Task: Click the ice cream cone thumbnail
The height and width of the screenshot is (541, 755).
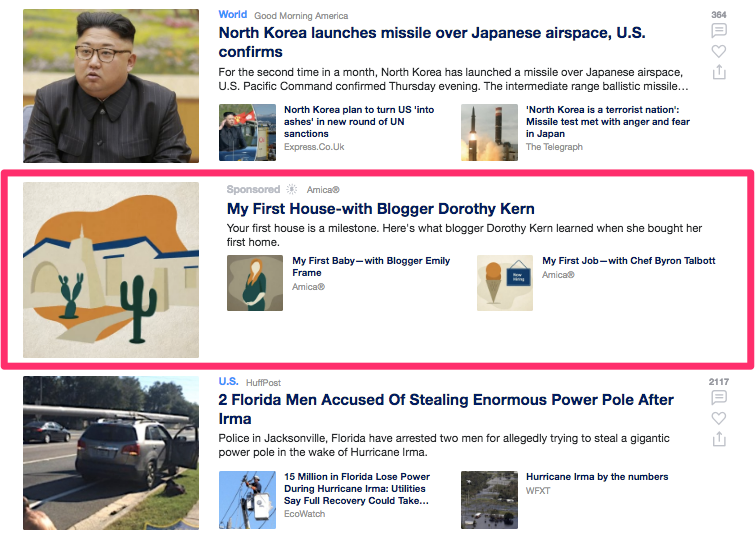Action: coord(505,283)
